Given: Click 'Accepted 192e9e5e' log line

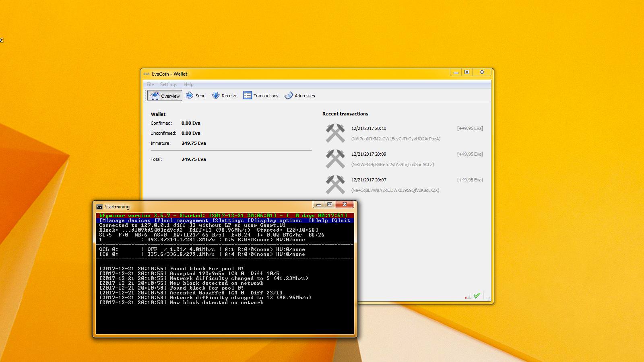Looking at the screenshot, I should pyautogui.click(x=189, y=274).
